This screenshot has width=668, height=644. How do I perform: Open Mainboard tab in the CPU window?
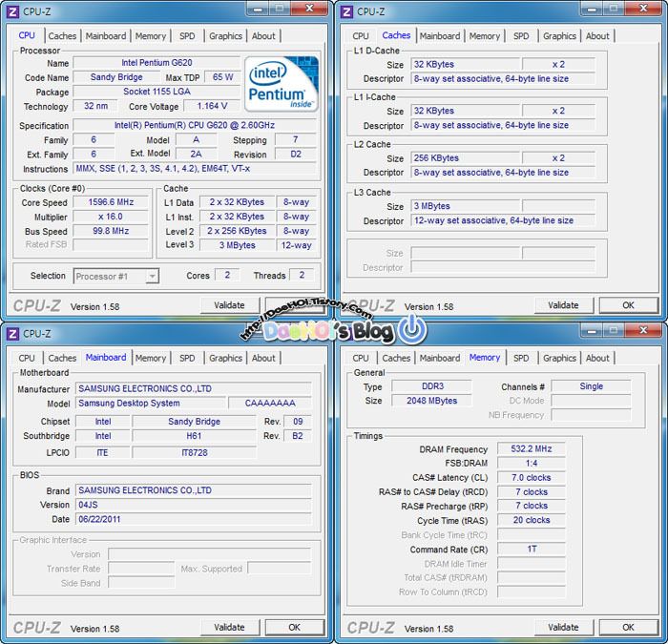pyautogui.click(x=106, y=36)
